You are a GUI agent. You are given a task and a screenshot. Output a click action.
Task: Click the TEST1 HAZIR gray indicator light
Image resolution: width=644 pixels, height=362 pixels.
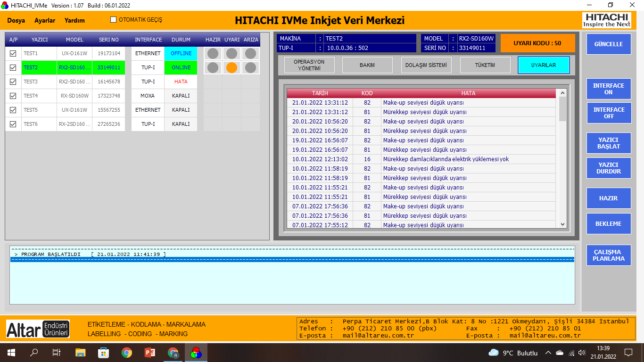click(213, 53)
